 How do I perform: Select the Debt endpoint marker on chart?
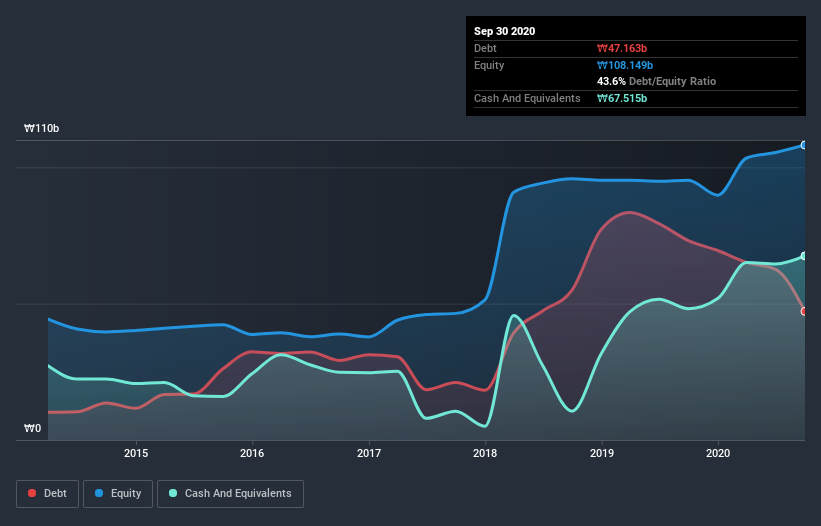point(804,311)
